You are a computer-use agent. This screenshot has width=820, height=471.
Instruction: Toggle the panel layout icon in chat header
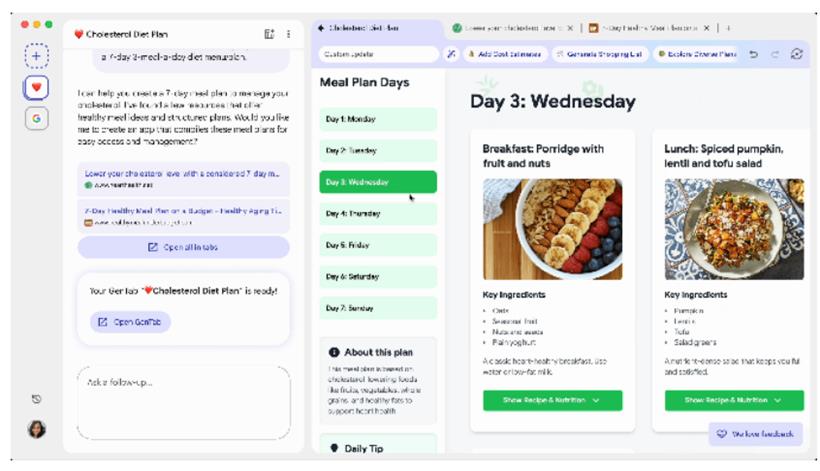[269, 34]
